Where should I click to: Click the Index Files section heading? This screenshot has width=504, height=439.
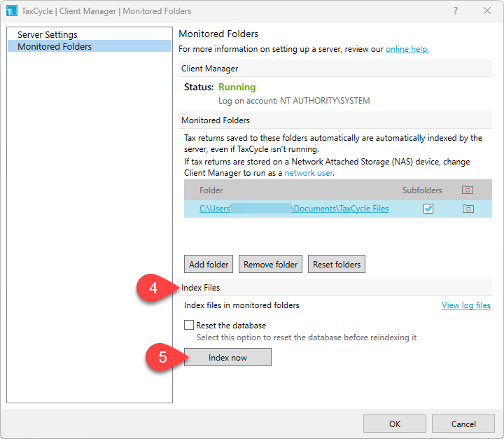pyautogui.click(x=201, y=288)
